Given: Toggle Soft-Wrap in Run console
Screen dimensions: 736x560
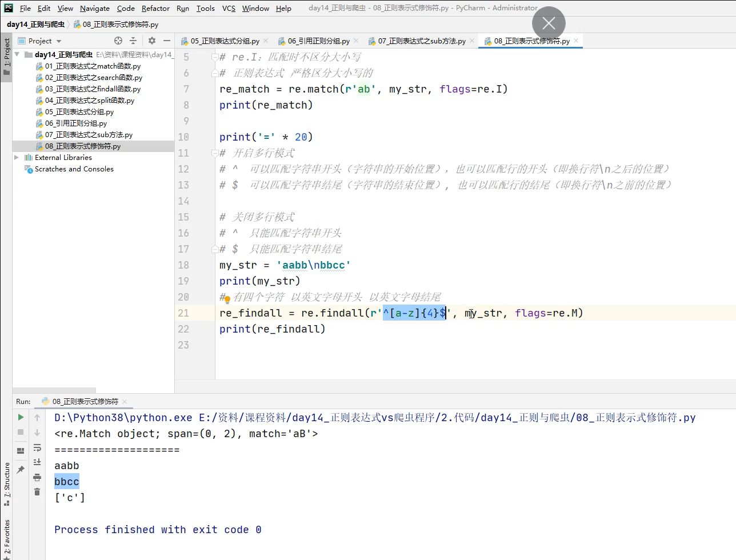Looking at the screenshot, I should click(37, 447).
